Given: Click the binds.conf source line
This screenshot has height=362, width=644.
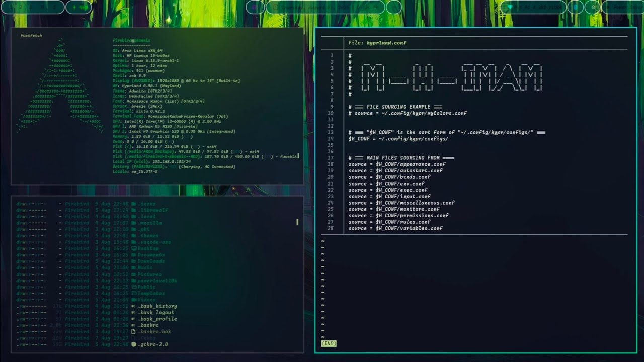Looking at the screenshot, I should pyautogui.click(x=389, y=177).
